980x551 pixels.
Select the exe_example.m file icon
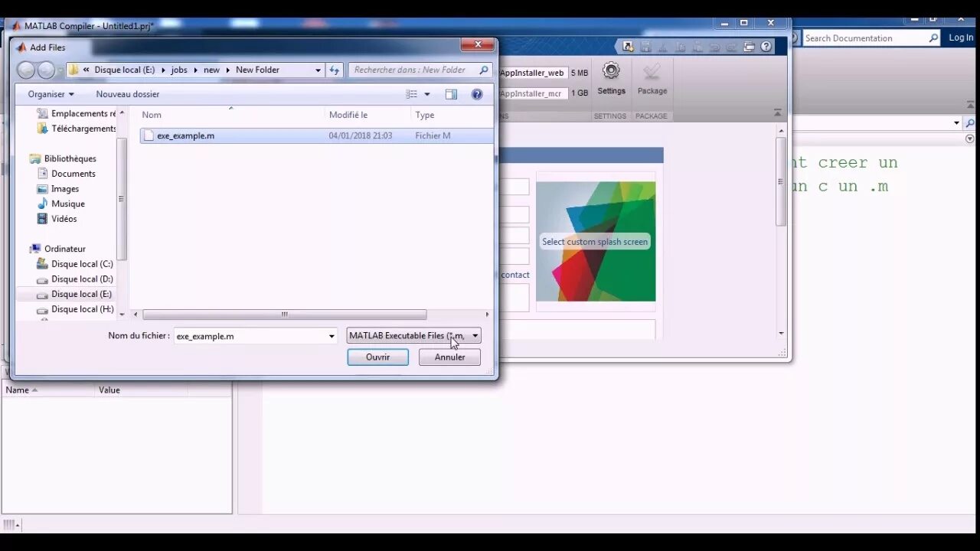[x=149, y=135]
